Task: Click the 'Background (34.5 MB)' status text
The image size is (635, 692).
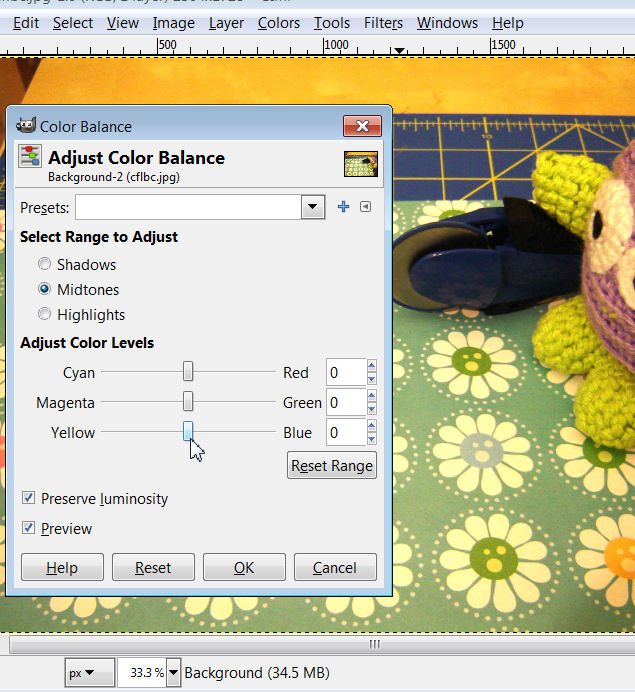Action: (x=257, y=673)
